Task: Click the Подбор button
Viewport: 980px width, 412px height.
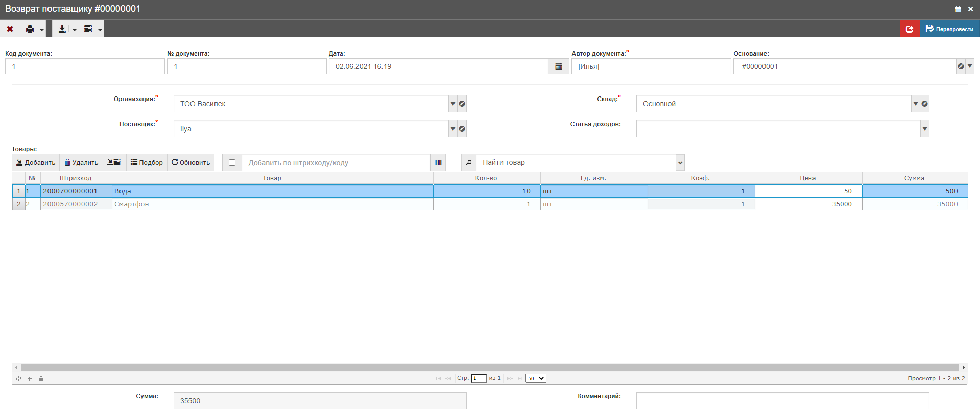Action: point(147,163)
